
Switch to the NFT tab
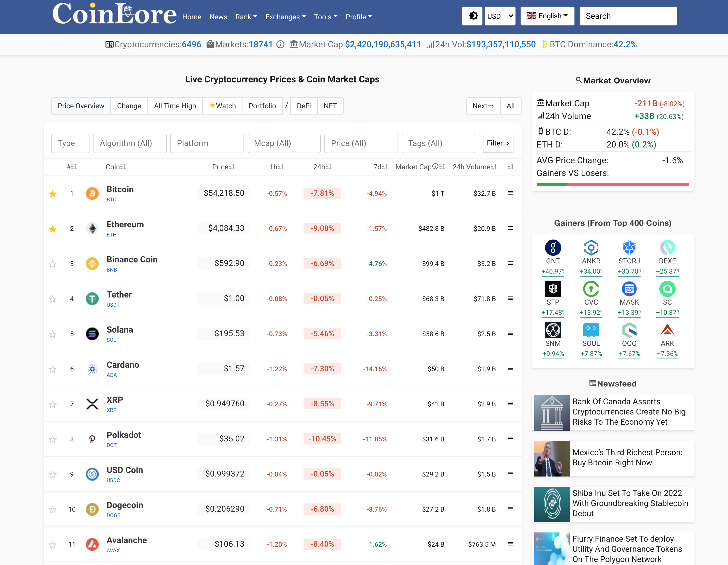pos(329,106)
